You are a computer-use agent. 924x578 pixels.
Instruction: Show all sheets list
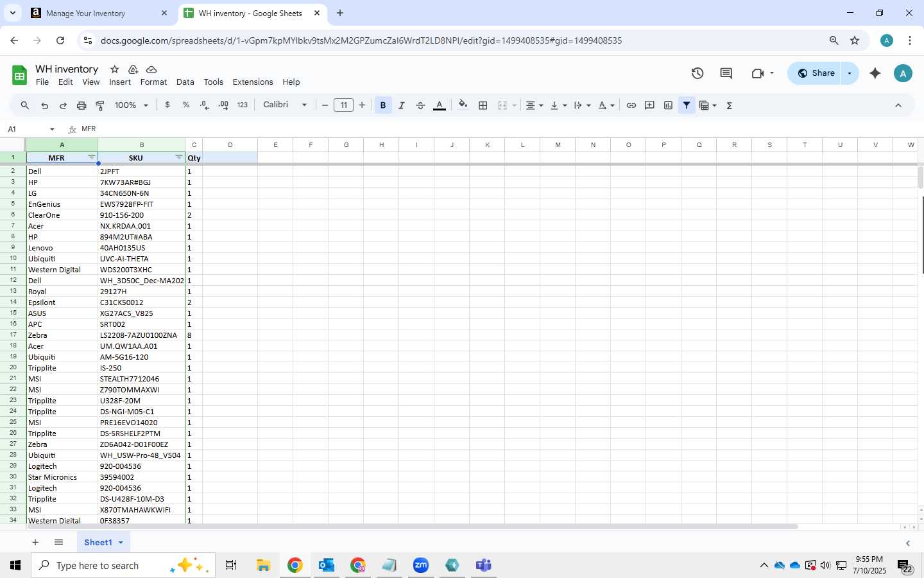(x=58, y=543)
